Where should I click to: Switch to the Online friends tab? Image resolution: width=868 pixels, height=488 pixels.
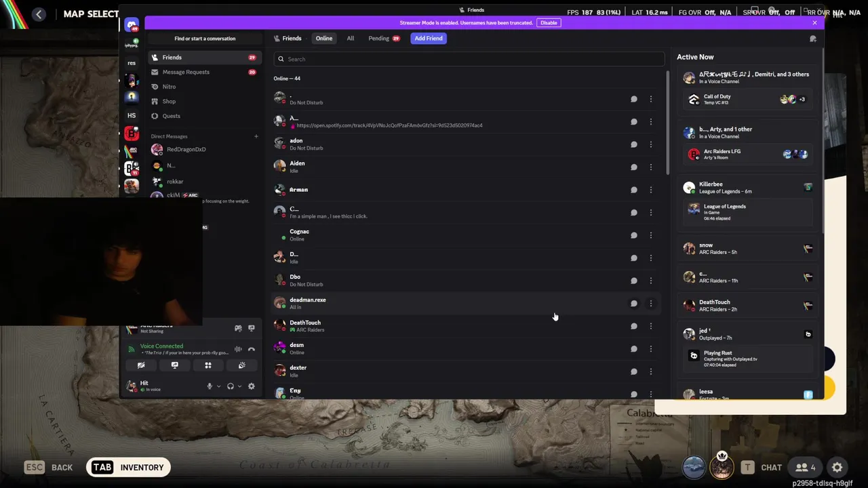coord(324,39)
